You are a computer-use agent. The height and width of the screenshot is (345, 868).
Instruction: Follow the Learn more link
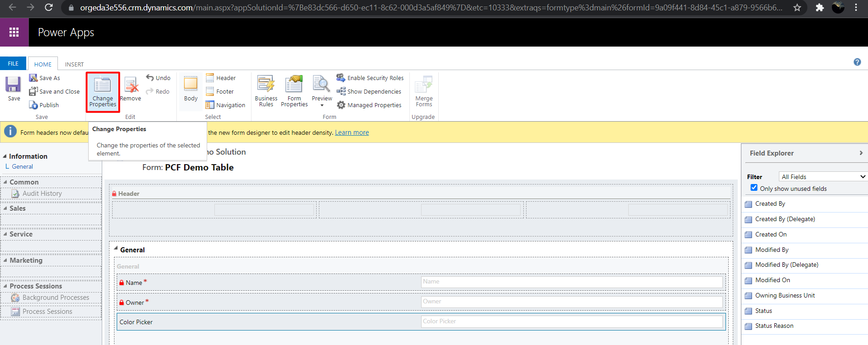click(x=351, y=132)
